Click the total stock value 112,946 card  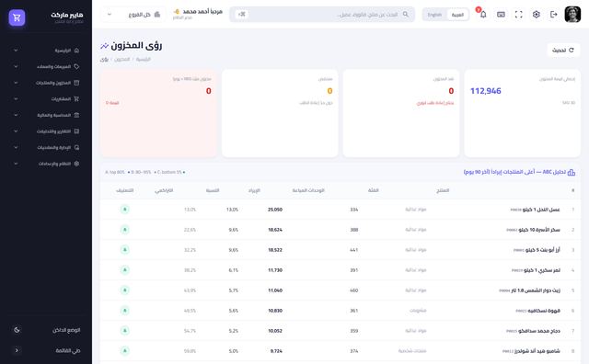click(522, 113)
